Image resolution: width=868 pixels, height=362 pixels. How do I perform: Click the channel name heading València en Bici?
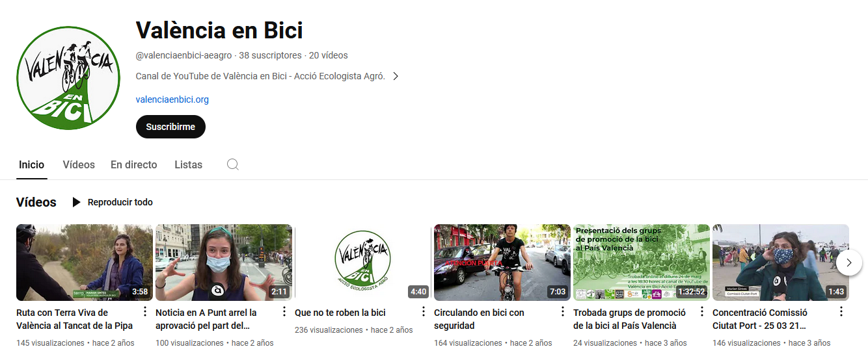219,30
